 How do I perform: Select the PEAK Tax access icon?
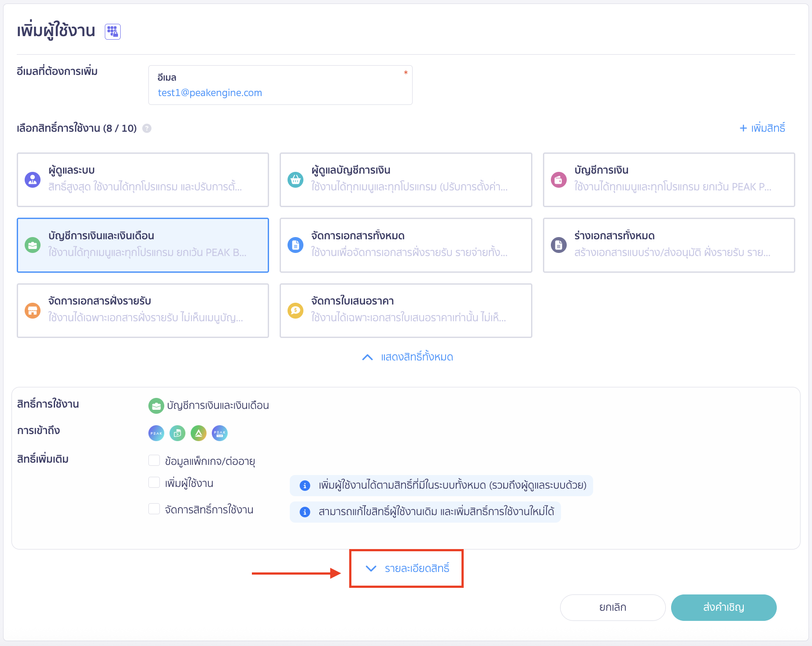(219, 433)
